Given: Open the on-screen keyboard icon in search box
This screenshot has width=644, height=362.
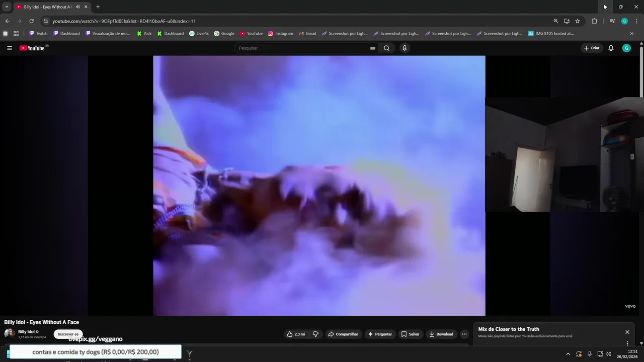Looking at the screenshot, I should pyautogui.click(x=373, y=48).
